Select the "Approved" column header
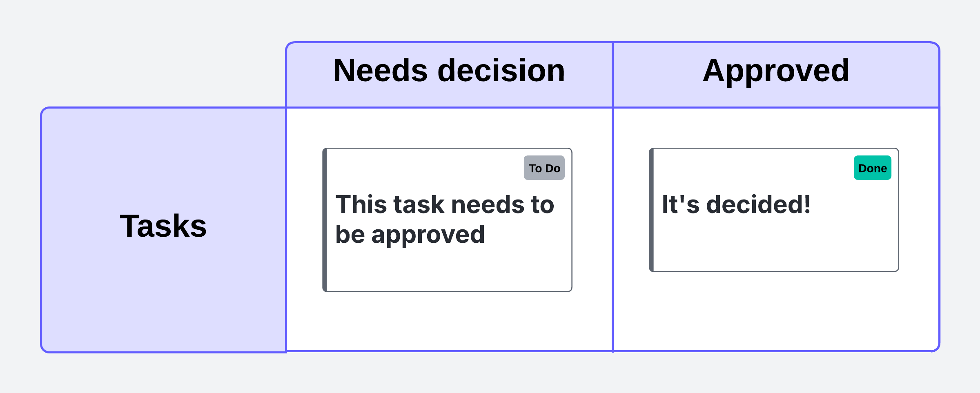 tap(776, 71)
